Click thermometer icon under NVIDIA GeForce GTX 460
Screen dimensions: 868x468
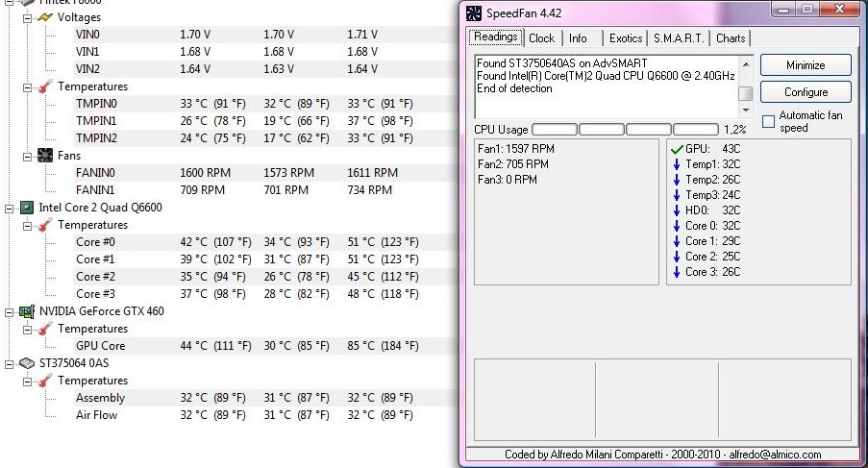[x=45, y=329]
